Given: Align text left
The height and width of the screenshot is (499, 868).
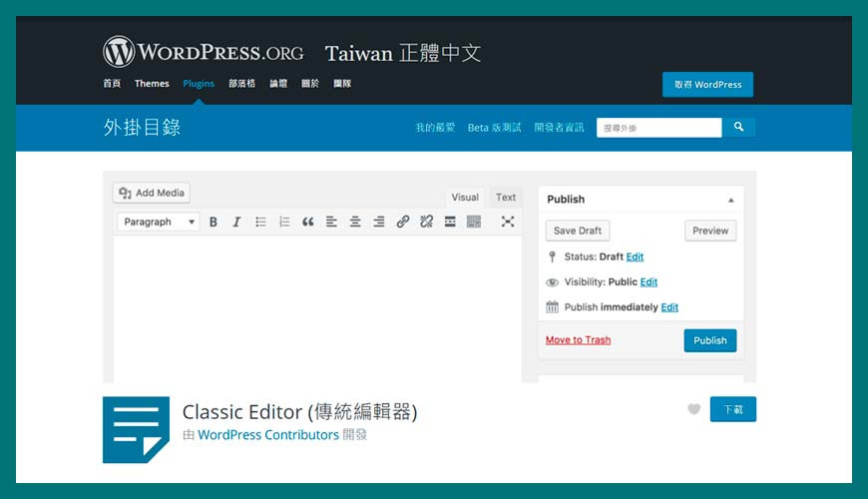Looking at the screenshot, I should pos(331,223).
